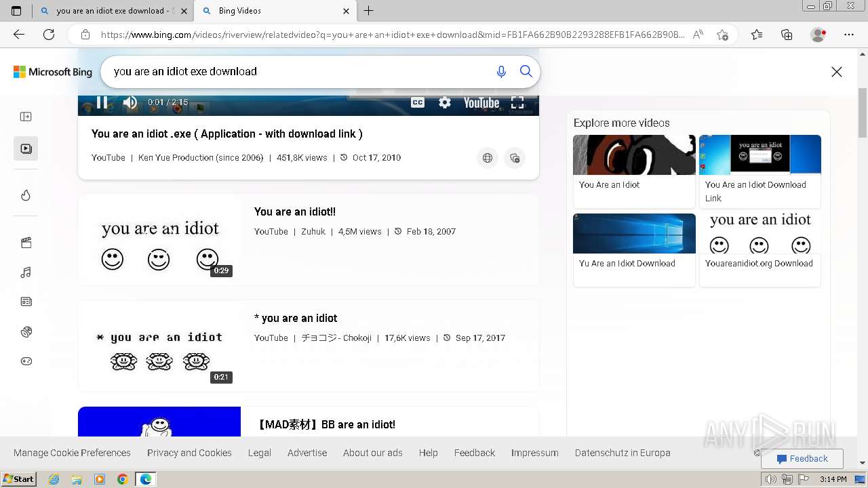Open the Legal footer link
The height and width of the screenshot is (488, 868).
260,453
